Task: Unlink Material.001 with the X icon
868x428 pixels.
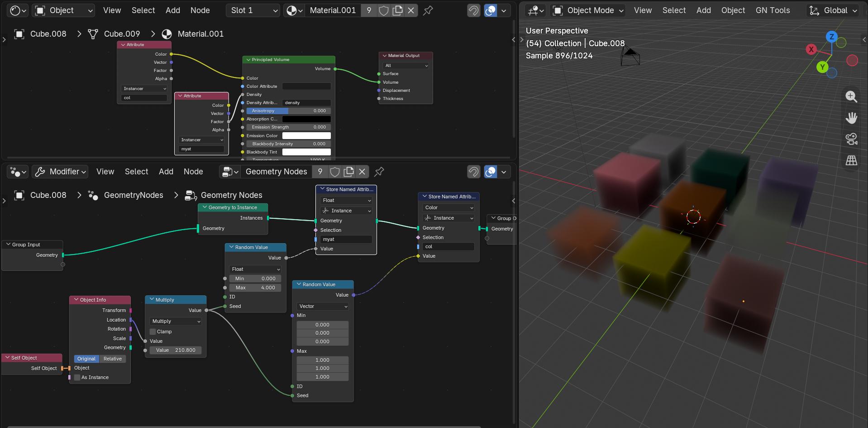Action: pyautogui.click(x=411, y=10)
